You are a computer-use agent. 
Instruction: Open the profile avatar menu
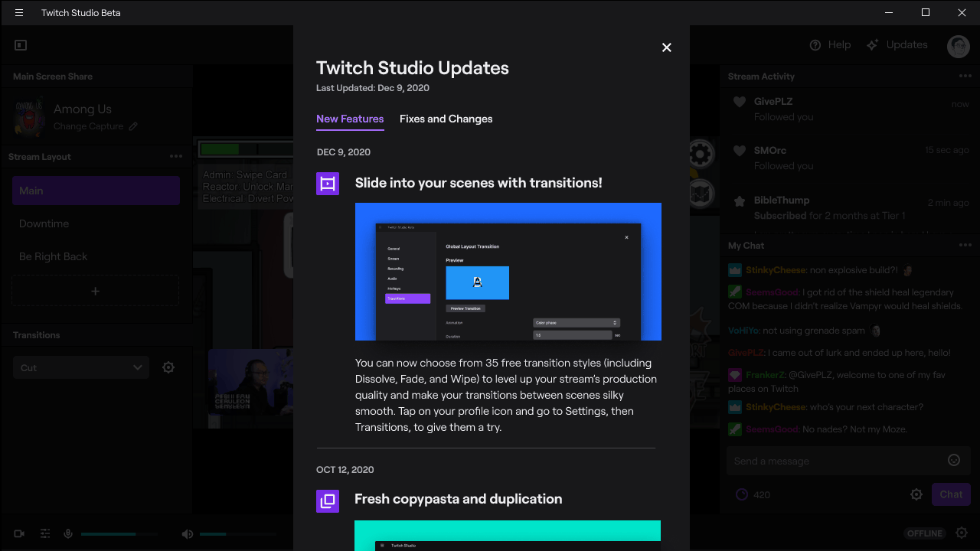(x=959, y=46)
